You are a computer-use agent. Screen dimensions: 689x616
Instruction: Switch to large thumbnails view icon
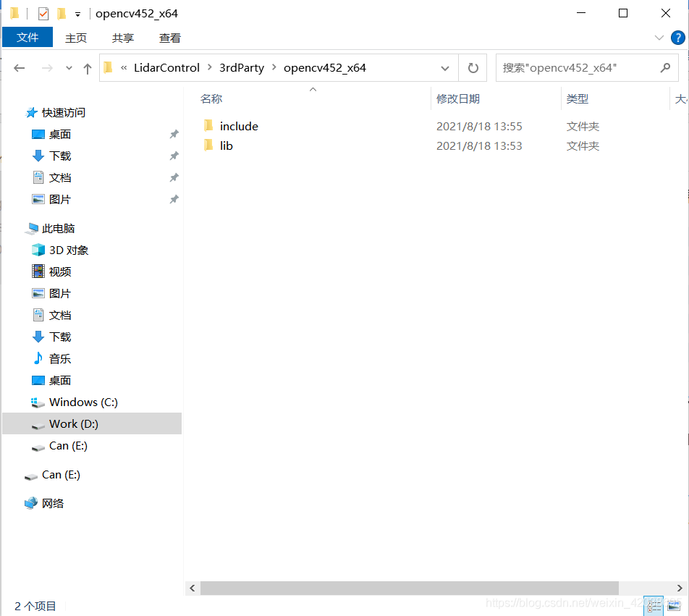point(674,607)
